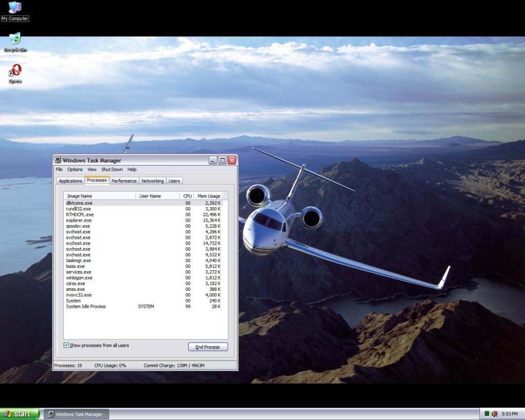The width and height of the screenshot is (525, 420).
Task: Click the volume speaker tray icon
Action: pyautogui.click(x=495, y=414)
